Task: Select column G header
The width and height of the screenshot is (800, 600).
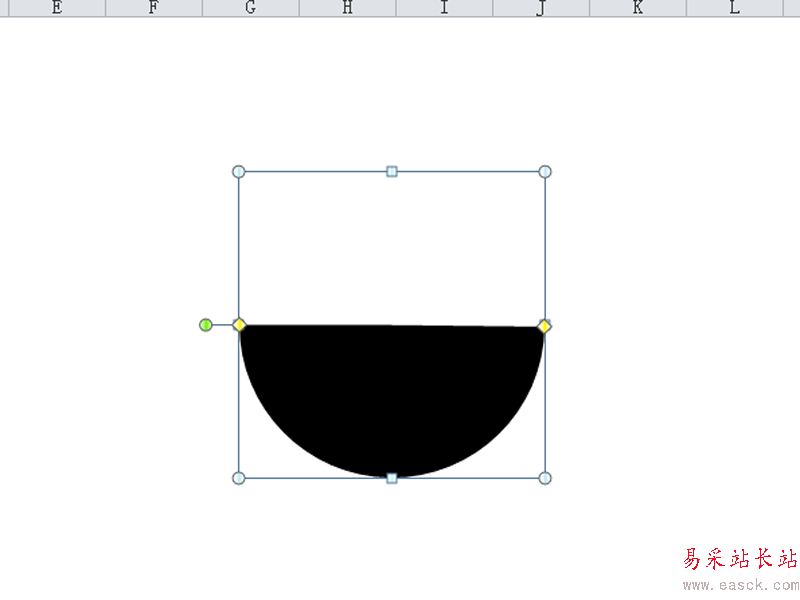Action: 251,8
